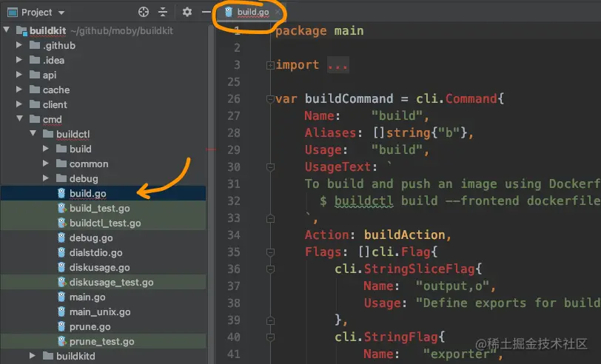Fold the buildCommand block at line 26
The width and height of the screenshot is (601, 364).
[x=270, y=99]
